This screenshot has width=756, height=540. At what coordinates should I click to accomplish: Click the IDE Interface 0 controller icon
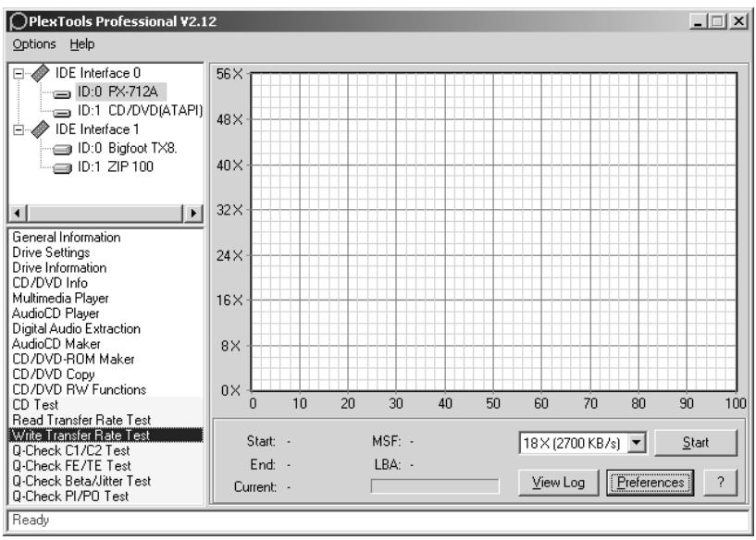40,73
